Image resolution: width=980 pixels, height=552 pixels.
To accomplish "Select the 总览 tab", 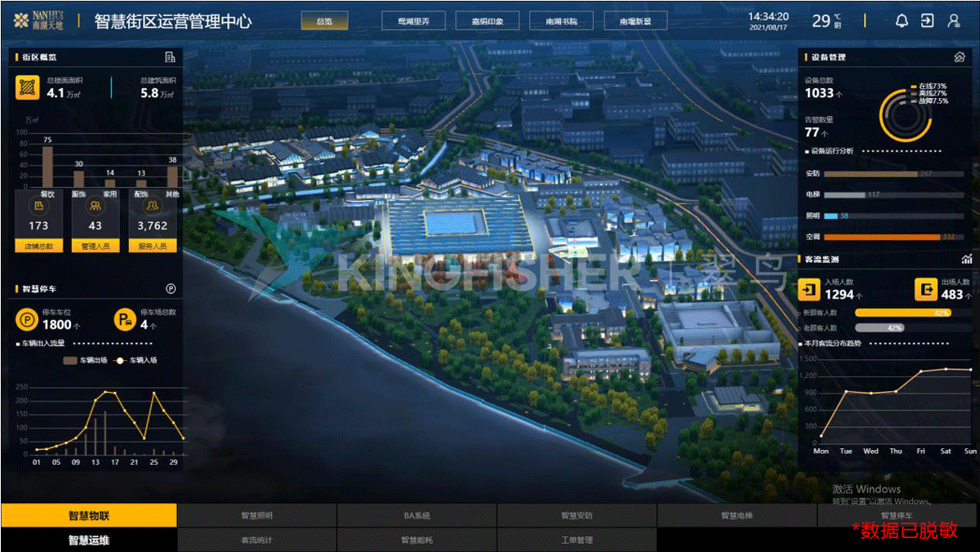I will [x=324, y=21].
